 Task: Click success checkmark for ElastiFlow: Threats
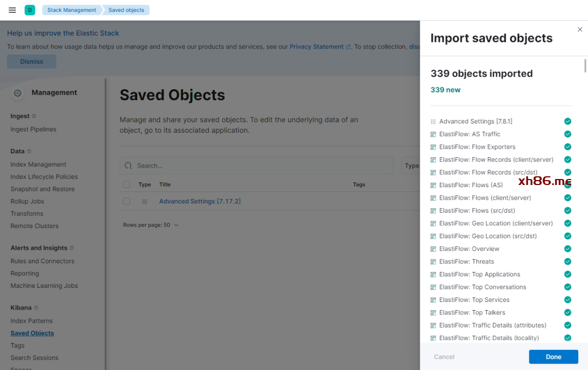click(567, 262)
